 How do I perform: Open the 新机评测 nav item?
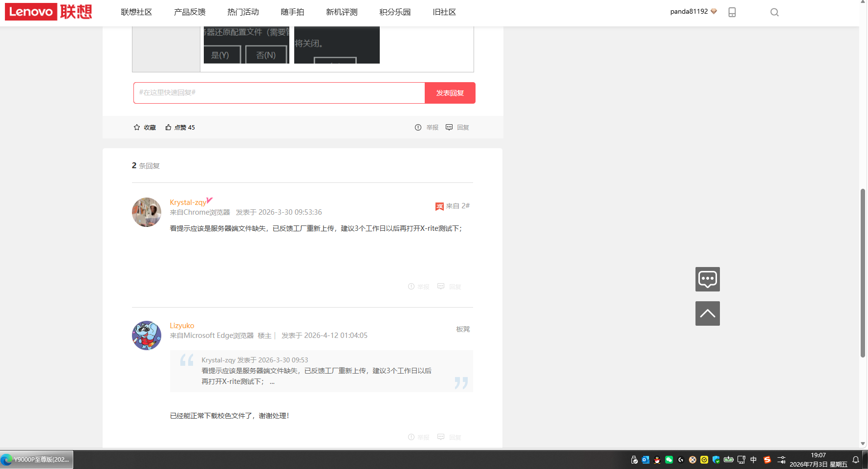click(342, 12)
